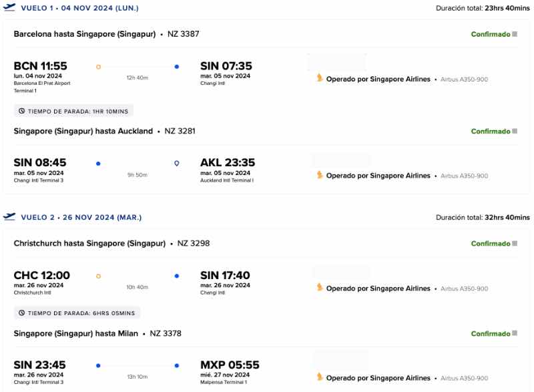This screenshot has height=392, width=534.
Task: Click Singapore Airlines logo on CHC–SIN flight
Action: tap(320, 288)
